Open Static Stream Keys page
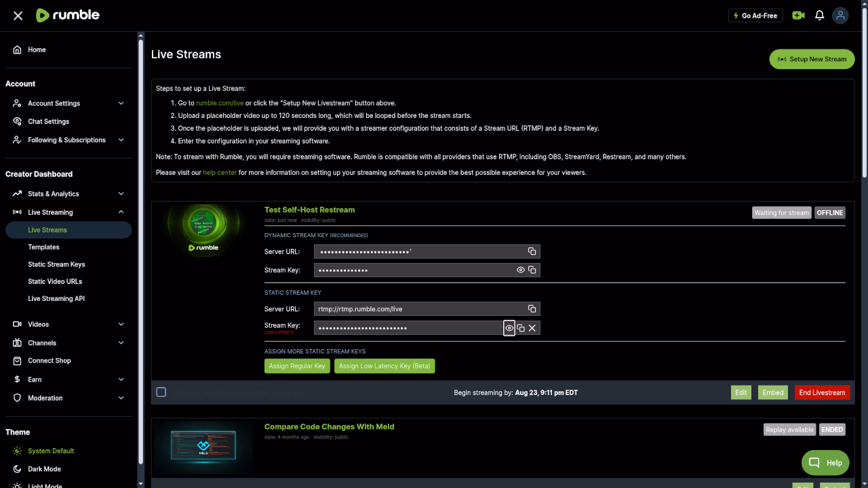Image resolution: width=868 pixels, height=488 pixels. (x=56, y=264)
